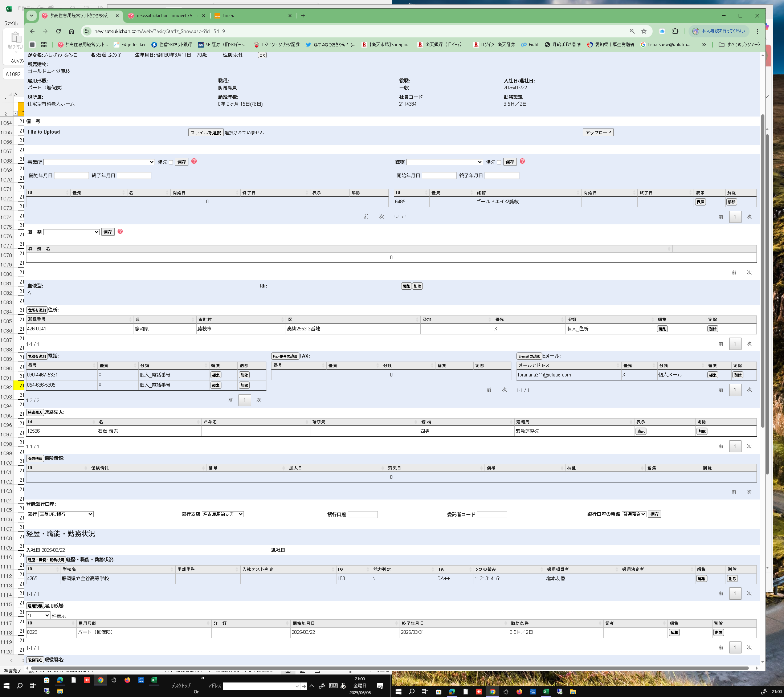Expand the 事業所 dropdown
Screen dimensions: 784x697
(x=99, y=162)
